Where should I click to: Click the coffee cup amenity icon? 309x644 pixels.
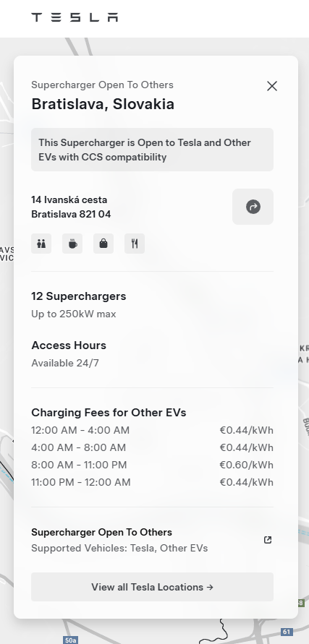[72, 244]
